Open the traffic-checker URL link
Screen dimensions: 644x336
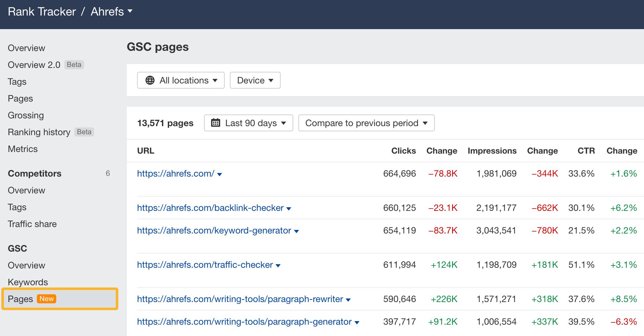click(205, 265)
